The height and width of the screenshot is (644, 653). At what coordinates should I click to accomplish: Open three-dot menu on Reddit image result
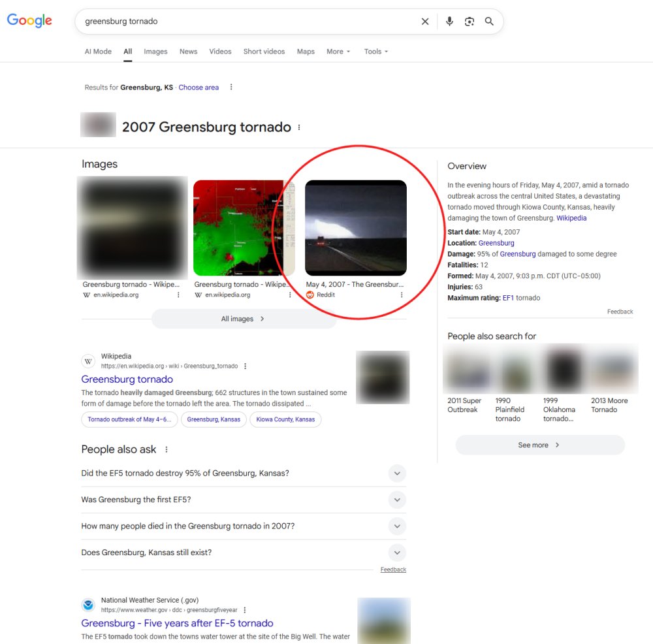click(402, 295)
